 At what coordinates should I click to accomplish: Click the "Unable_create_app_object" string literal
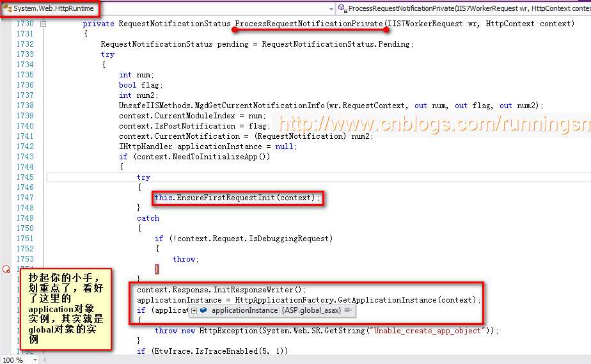(427, 331)
